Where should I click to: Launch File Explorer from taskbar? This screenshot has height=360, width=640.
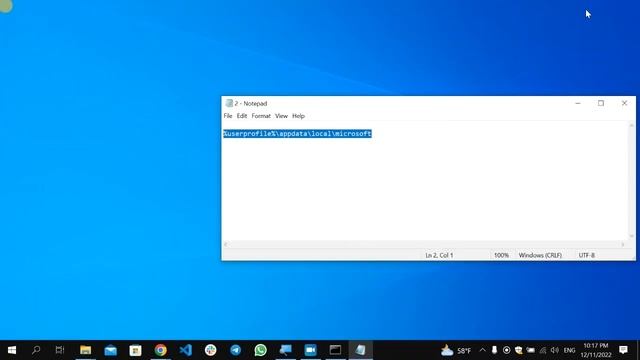(x=85, y=350)
